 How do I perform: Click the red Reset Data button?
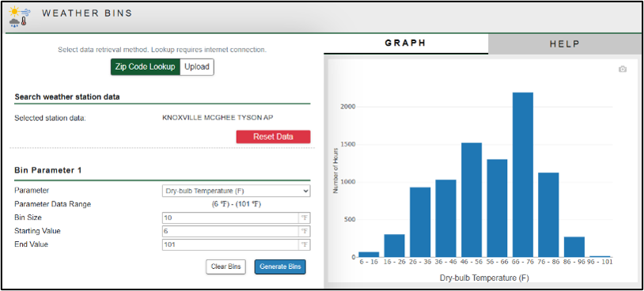(273, 137)
